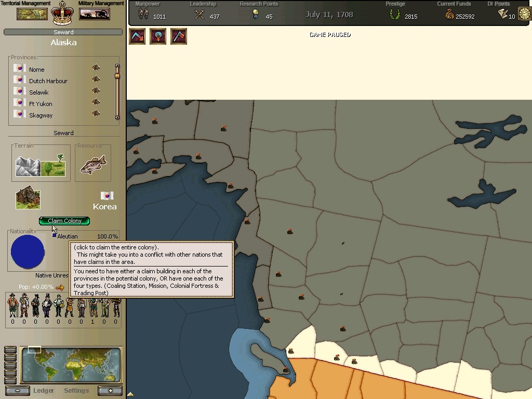Open Territorial Management map thumbnail
Viewport: 532px width, 399px height.
[32, 14]
